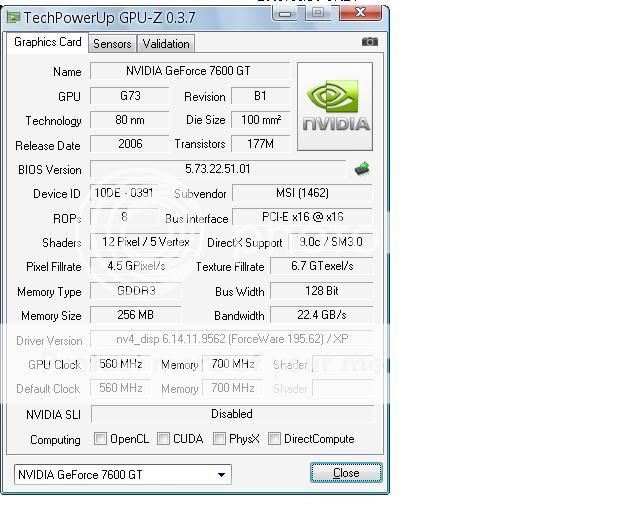Image resolution: width=640 pixels, height=512 pixels.
Task: Click the BIOS Version field
Action: [x=218, y=169]
